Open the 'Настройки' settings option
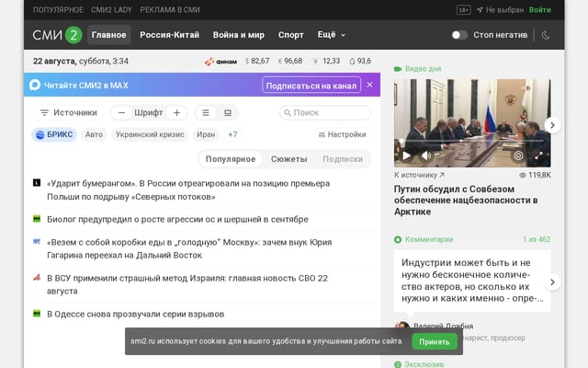 click(342, 134)
